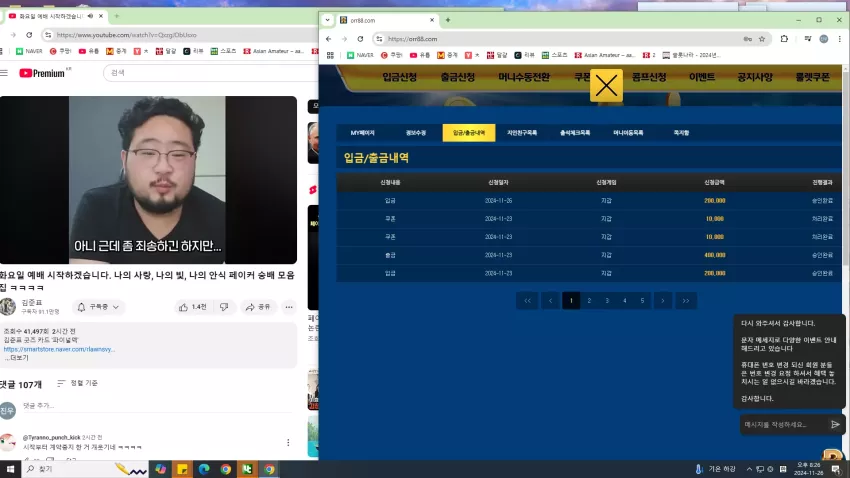
Task: Dislike the video with thumbs down
Action: point(224,307)
